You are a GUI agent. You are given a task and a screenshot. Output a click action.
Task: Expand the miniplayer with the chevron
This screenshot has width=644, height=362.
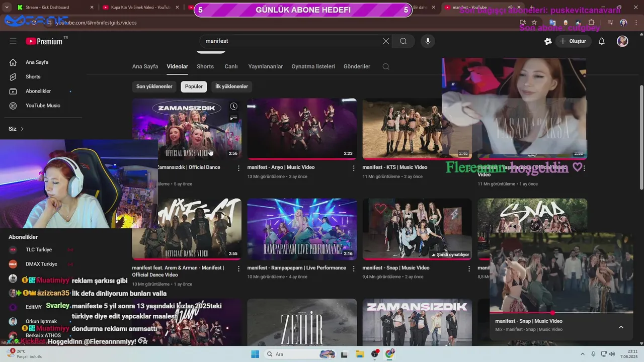621,327
